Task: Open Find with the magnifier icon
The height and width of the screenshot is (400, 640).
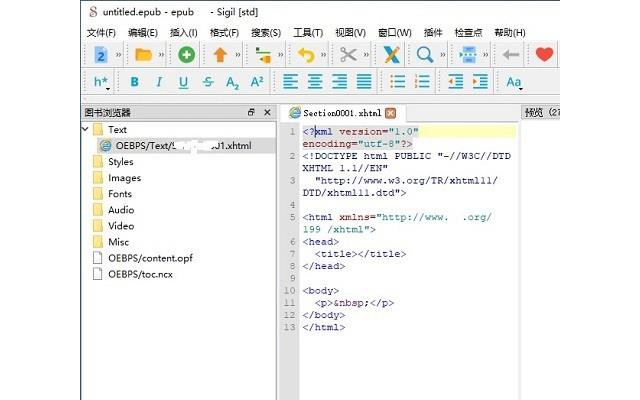Action: pyautogui.click(x=424, y=54)
